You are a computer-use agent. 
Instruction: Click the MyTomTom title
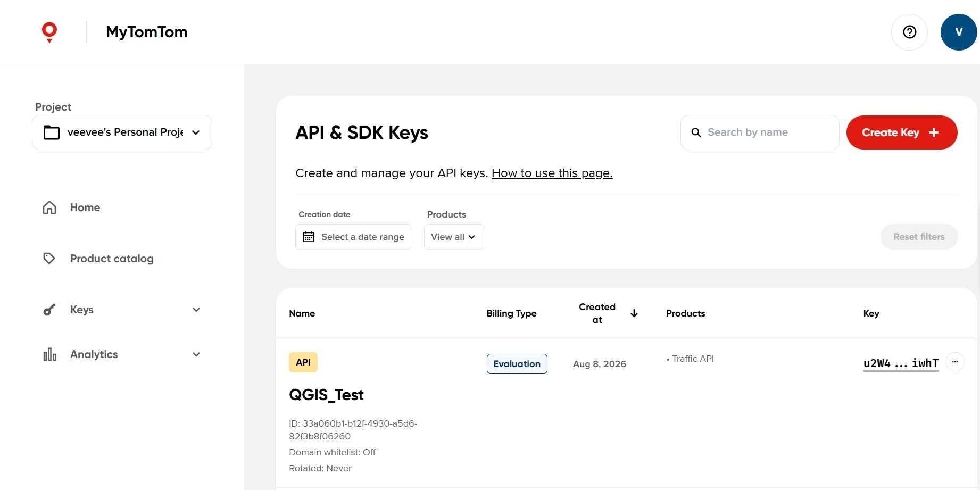click(x=147, y=32)
